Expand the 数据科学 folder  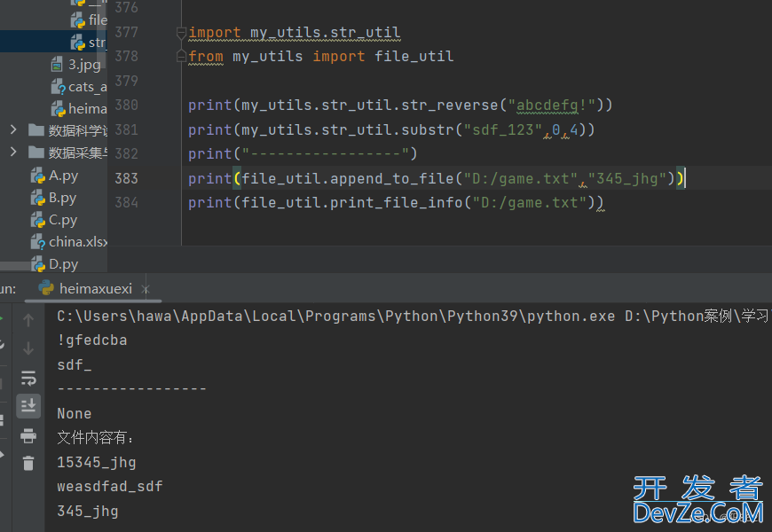pos(13,130)
